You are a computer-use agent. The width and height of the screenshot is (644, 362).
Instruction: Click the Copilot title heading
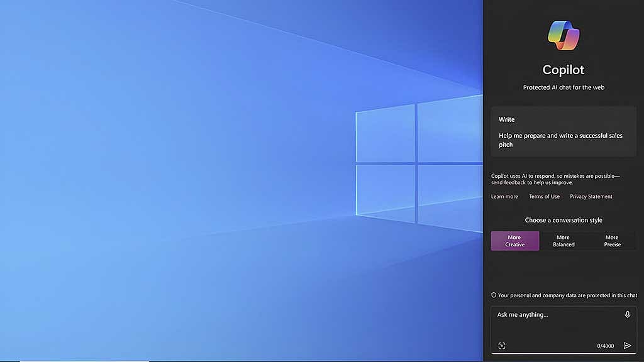tap(563, 70)
